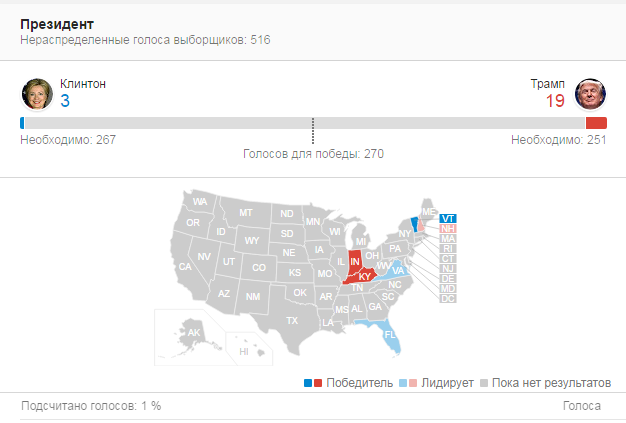Image resolution: width=626 pixels, height=423 pixels.
Task: Click Virginia on the electoral map
Action: 397,269
